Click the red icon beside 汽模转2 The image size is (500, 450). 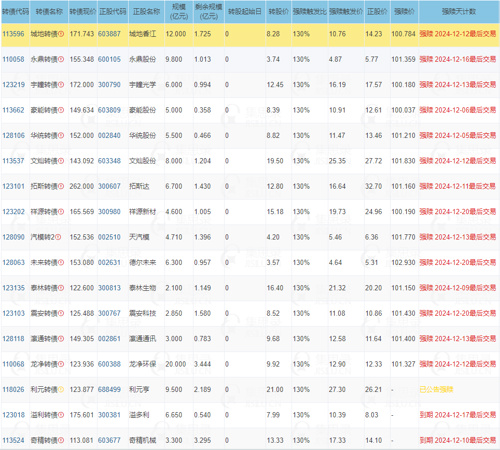[58, 237]
